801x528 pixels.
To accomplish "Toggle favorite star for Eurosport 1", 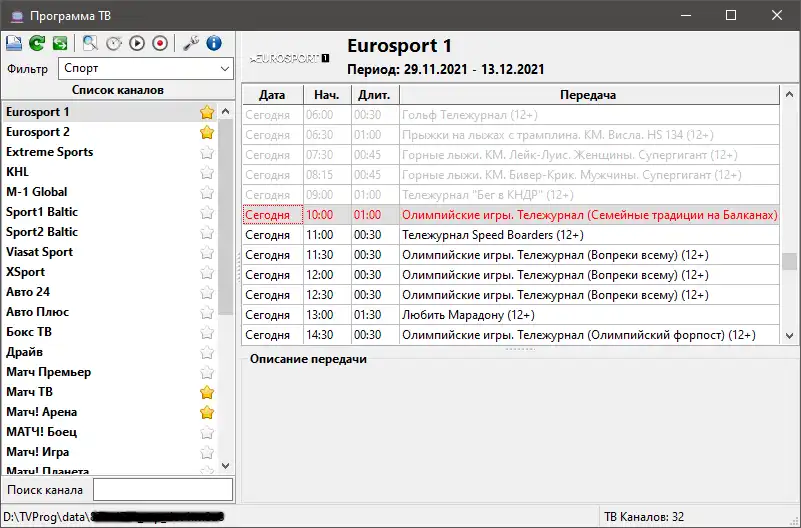I will coord(207,112).
